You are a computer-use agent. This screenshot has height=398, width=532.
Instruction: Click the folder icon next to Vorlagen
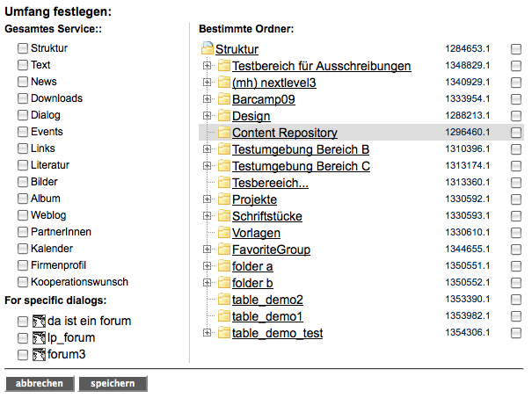[223, 233]
